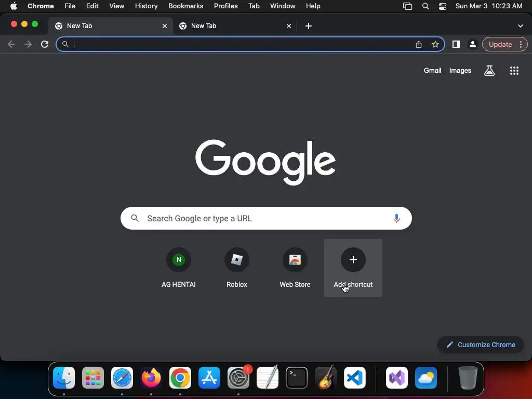Image resolution: width=532 pixels, height=399 pixels.
Task: Open the Tab menu
Action: [x=254, y=6]
